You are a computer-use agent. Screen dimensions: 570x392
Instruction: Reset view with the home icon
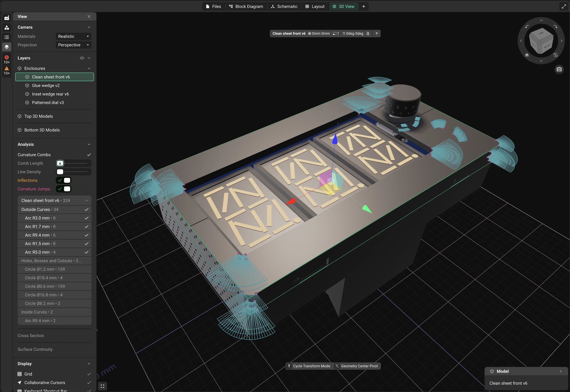(527, 55)
